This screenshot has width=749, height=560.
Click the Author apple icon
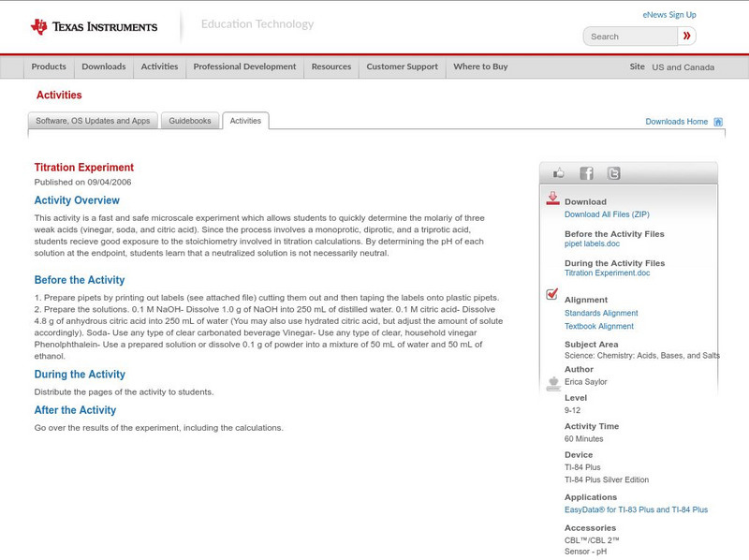tap(553, 384)
